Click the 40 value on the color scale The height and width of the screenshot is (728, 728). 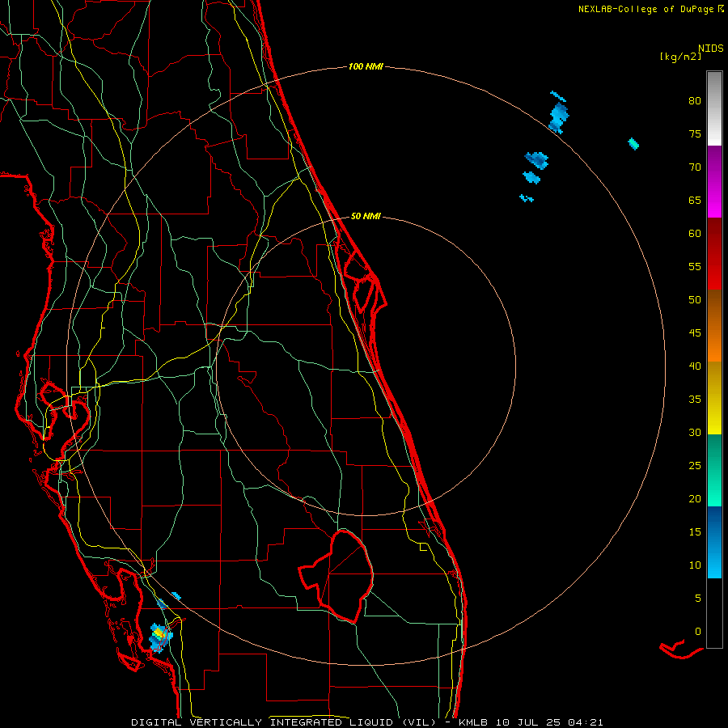(695, 366)
